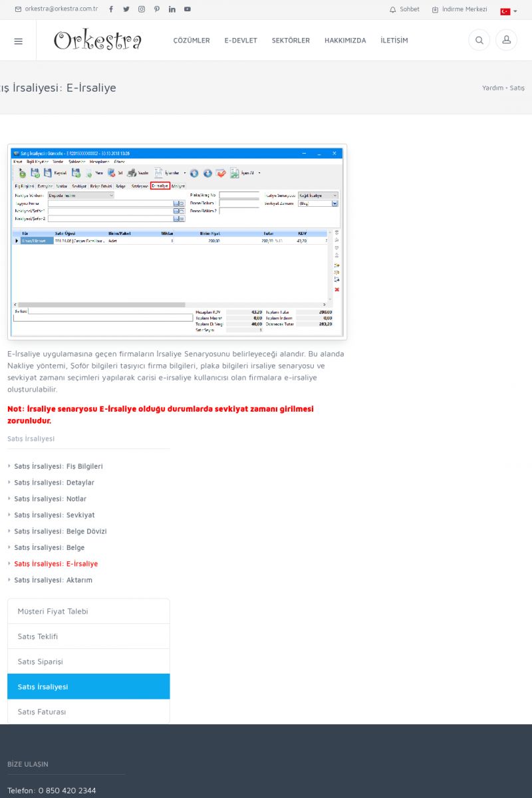Go to Yardım breadcrumb

493,88
